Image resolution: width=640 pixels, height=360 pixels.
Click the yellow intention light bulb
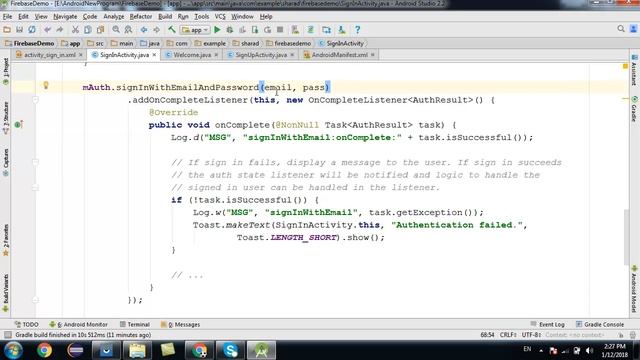pyautogui.click(x=46, y=85)
